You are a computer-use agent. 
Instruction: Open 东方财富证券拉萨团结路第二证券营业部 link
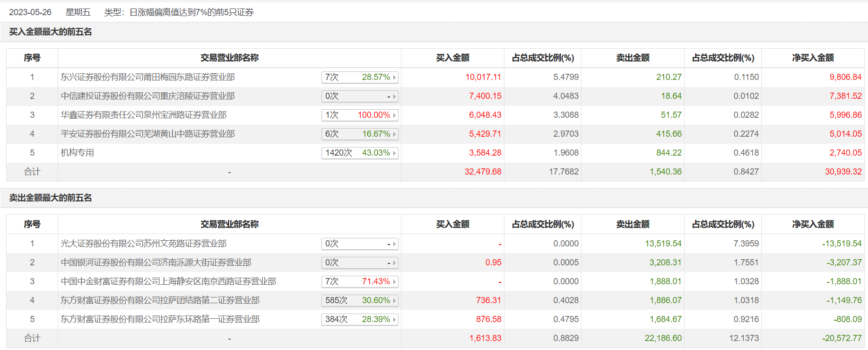(x=160, y=300)
